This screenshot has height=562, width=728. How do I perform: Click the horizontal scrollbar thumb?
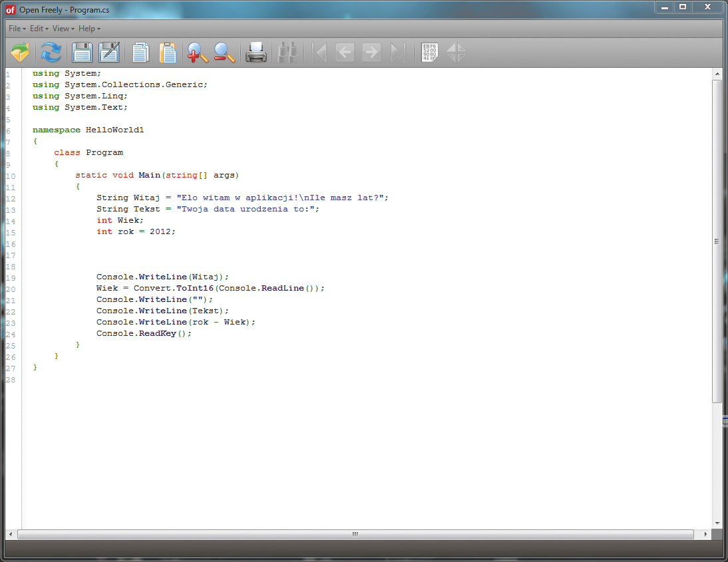pos(355,534)
